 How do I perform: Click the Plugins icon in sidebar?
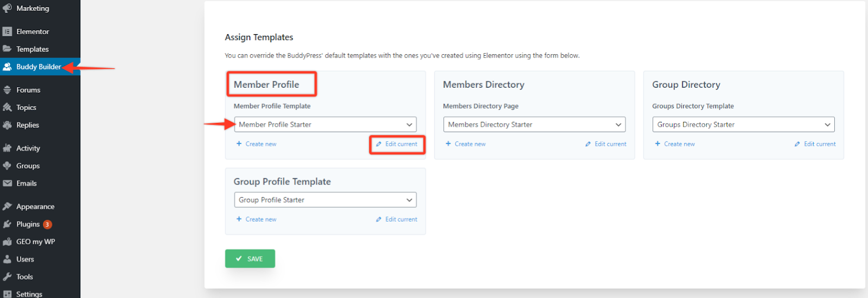coord(7,224)
